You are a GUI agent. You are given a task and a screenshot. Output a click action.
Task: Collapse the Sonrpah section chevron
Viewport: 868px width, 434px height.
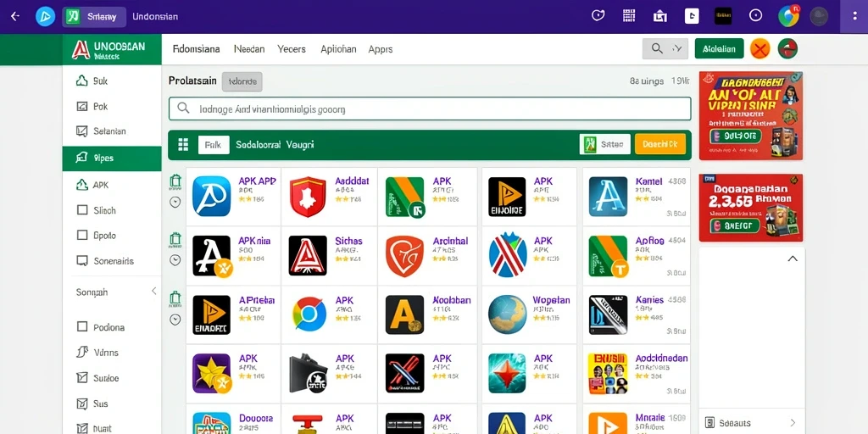154,292
